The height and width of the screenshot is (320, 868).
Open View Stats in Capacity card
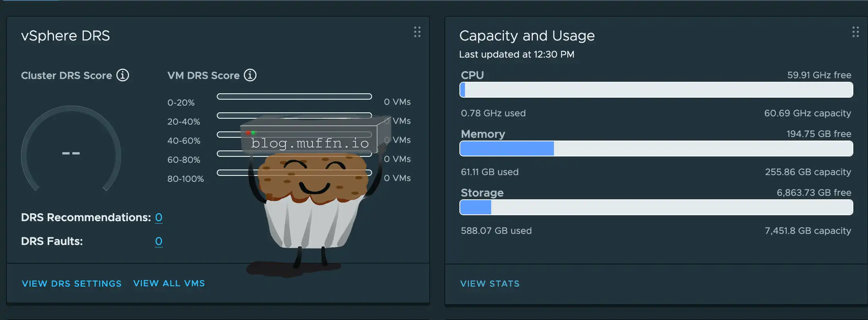(490, 283)
